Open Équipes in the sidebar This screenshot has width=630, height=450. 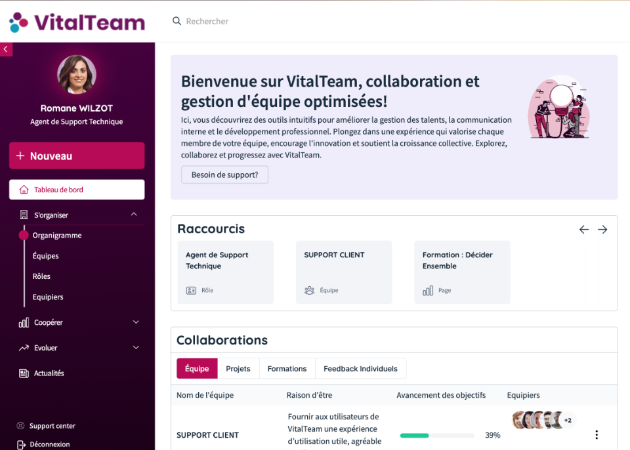[x=45, y=256]
